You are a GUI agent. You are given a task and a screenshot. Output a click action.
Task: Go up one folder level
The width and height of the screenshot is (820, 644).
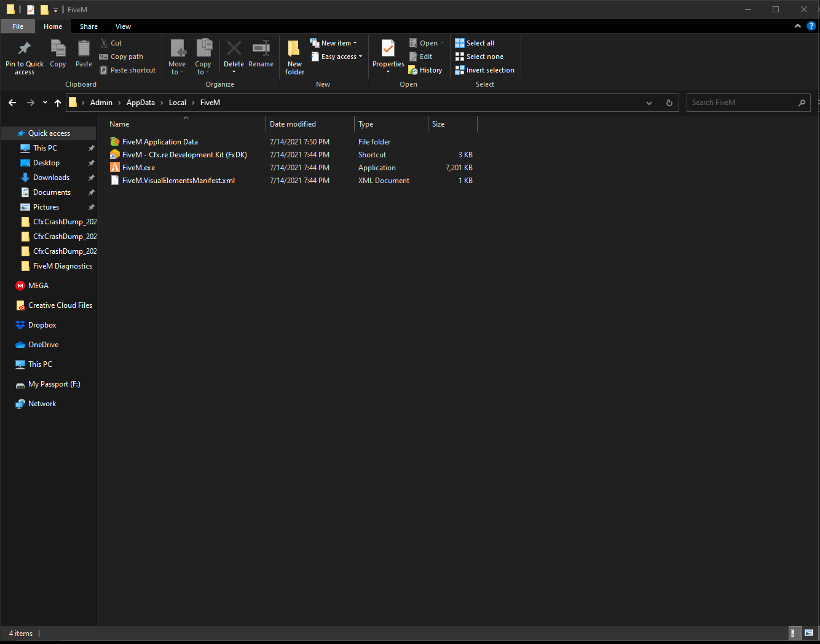point(58,103)
